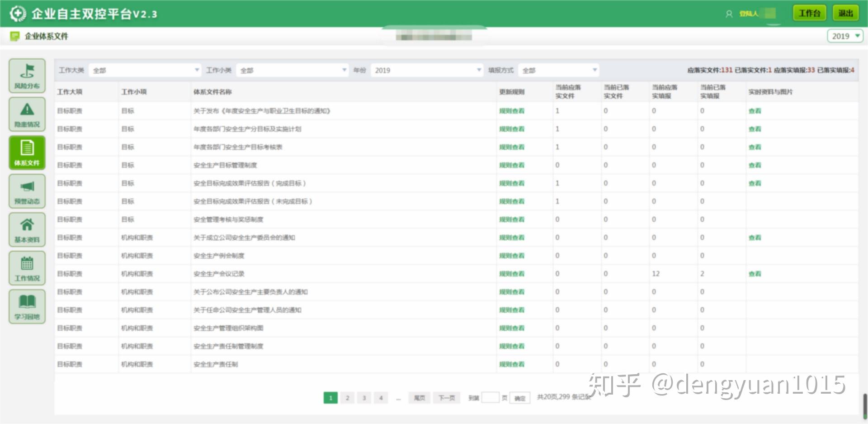Click file name 安全生产管理组织架构图

click(228, 328)
